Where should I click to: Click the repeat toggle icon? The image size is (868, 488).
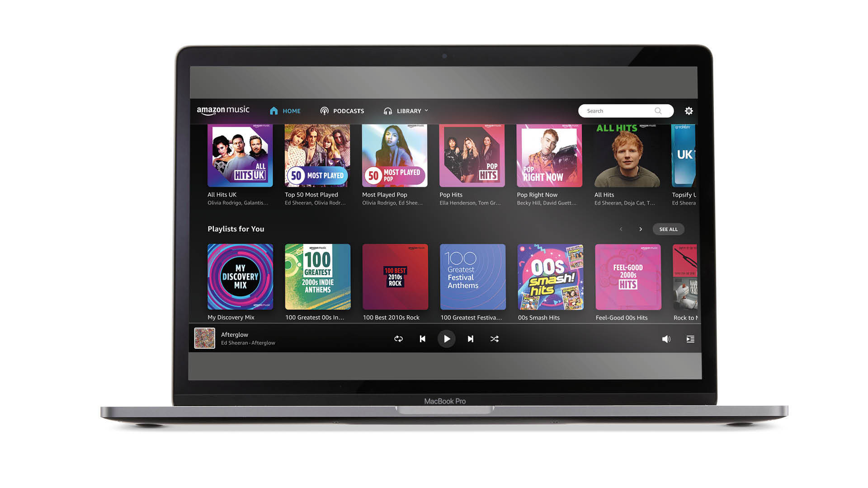coord(398,338)
